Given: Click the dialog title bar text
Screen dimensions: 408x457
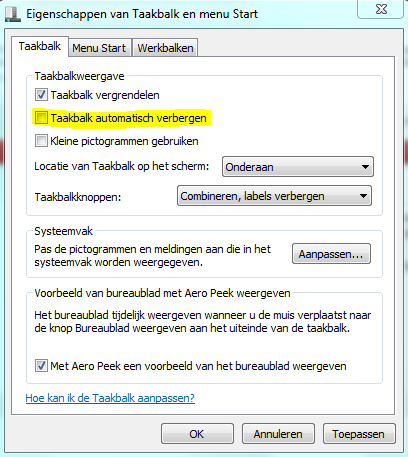Looking at the screenshot, I should 142,14.
